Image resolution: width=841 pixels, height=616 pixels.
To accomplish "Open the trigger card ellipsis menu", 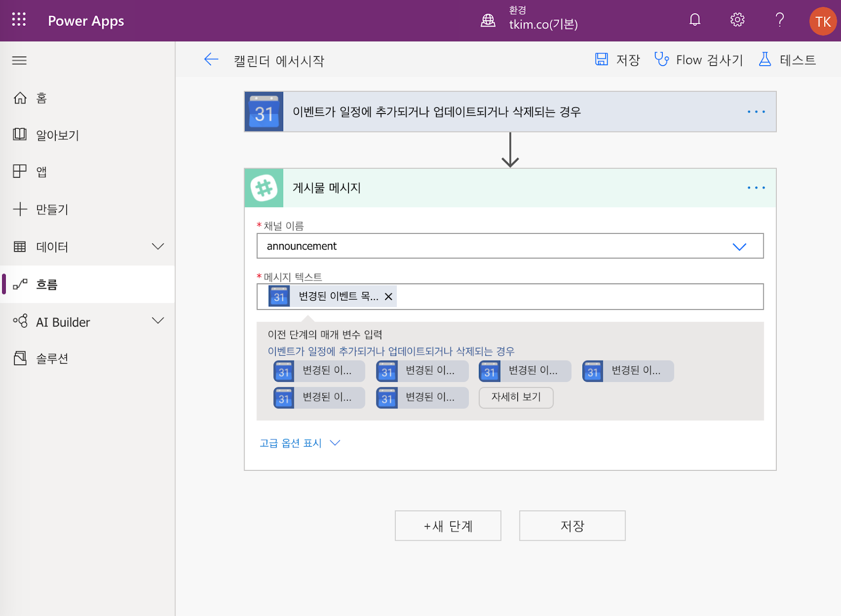I will coord(756,111).
